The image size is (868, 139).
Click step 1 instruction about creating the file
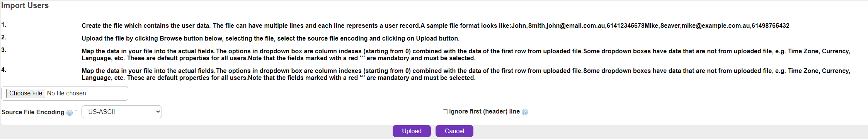(435, 25)
